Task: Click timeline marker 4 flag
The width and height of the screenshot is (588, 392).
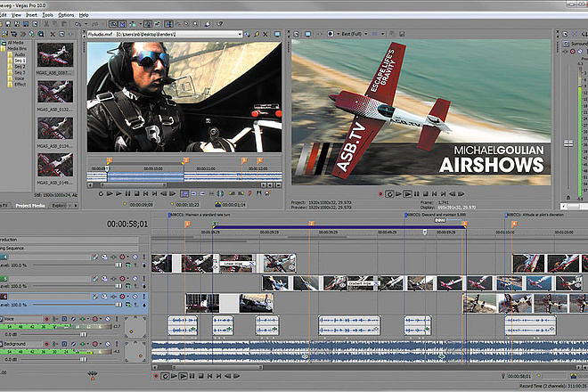Action: coord(514,224)
